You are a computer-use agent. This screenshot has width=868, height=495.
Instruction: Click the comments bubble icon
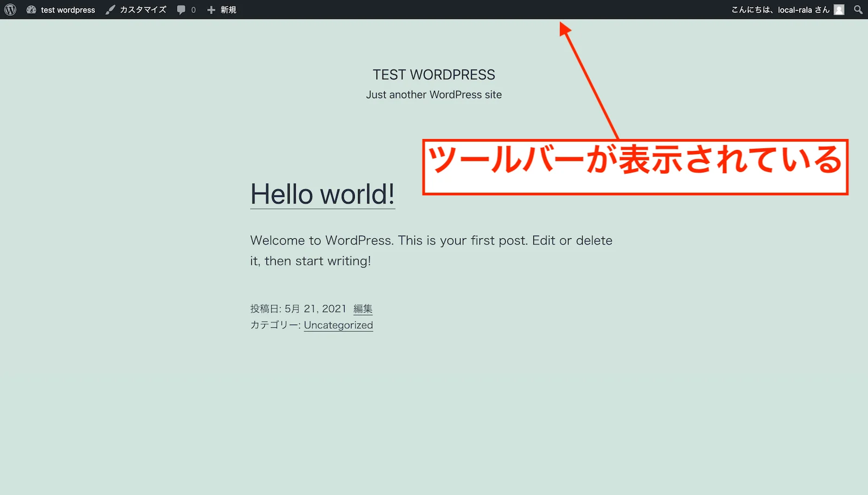(x=181, y=10)
